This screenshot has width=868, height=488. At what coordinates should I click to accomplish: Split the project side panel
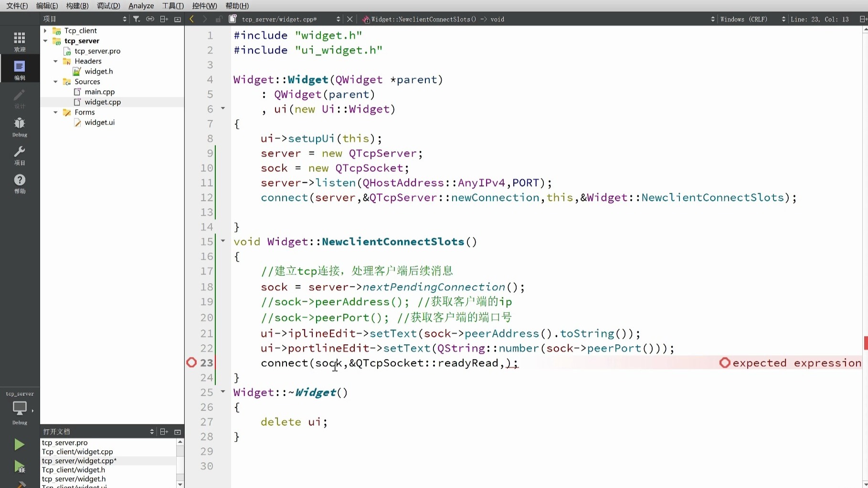164,19
